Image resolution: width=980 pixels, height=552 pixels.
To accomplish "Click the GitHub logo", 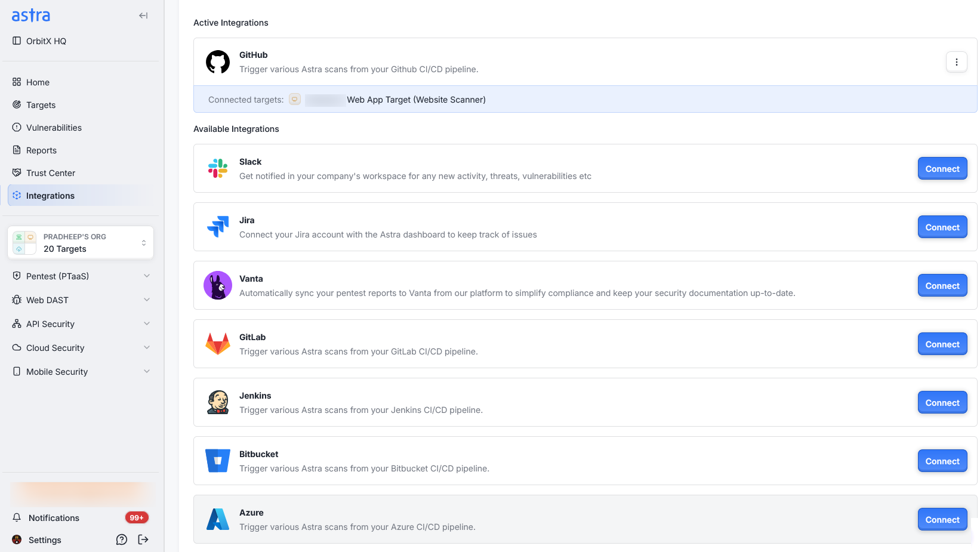I will (218, 61).
